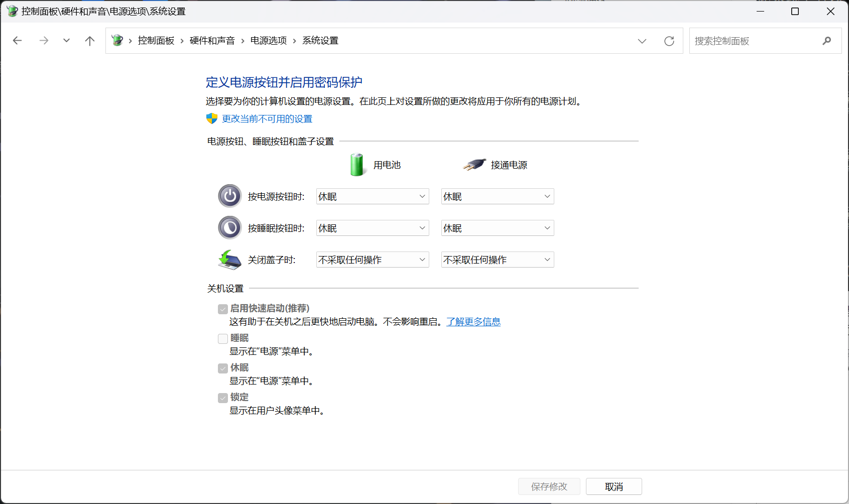Close the 系统设置 window
The height and width of the screenshot is (504, 849).
830,11
